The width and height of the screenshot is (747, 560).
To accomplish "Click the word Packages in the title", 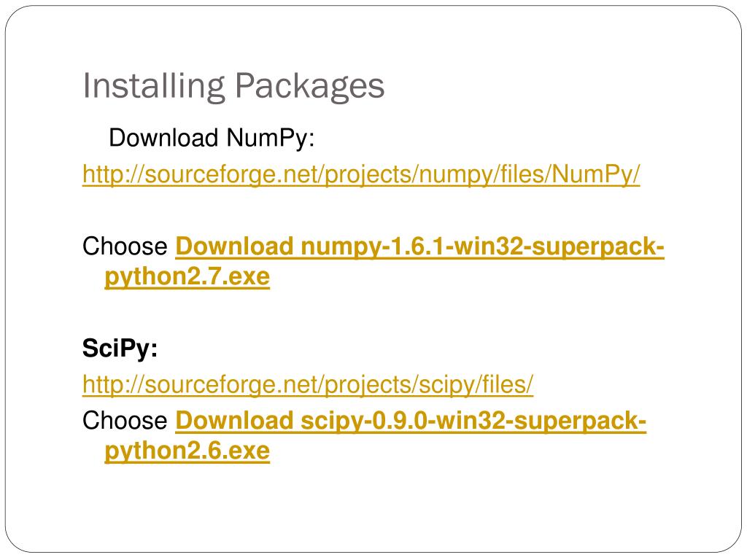I will click(x=309, y=86).
